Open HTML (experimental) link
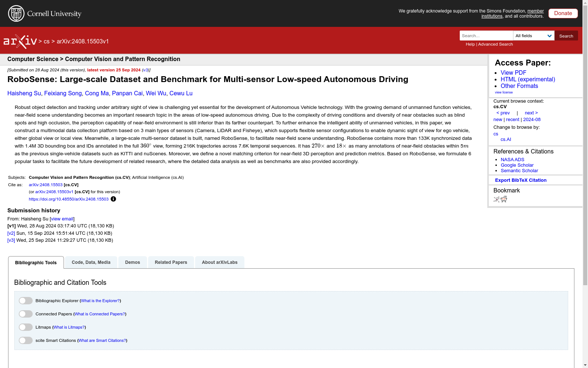Image resolution: width=588 pixels, height=368 pixels. 528,79
